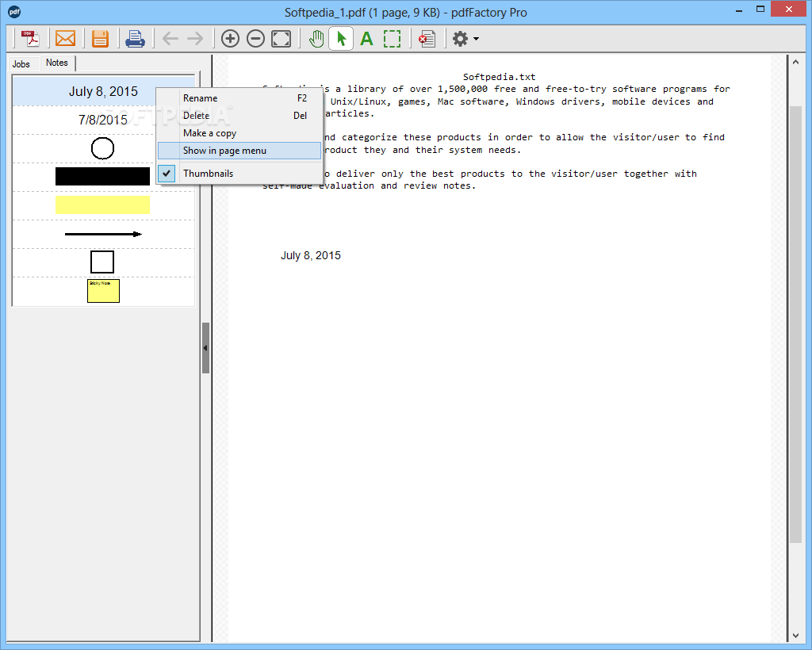Click the July 8, 2015 text on page
The image size is (812, 650).
point(311,256)
